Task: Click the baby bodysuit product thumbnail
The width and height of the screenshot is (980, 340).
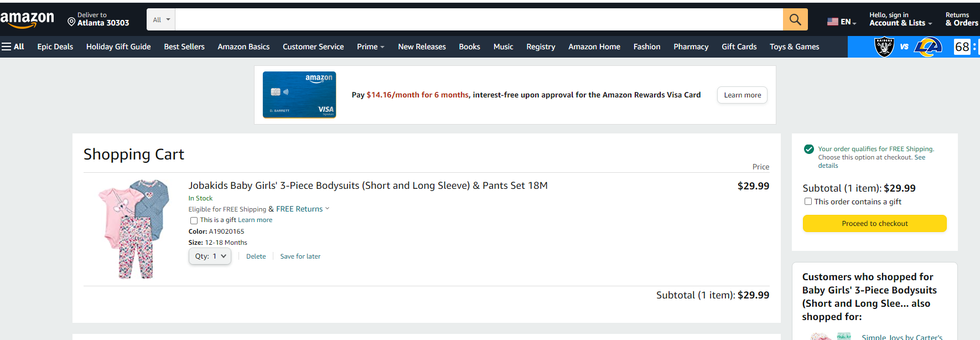Action: [133, 228]
